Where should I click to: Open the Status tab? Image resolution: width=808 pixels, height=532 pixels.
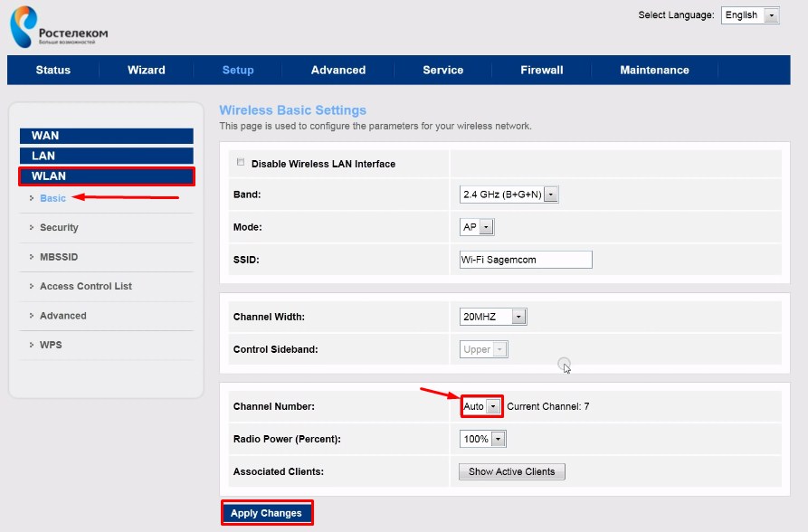[53, 70]
